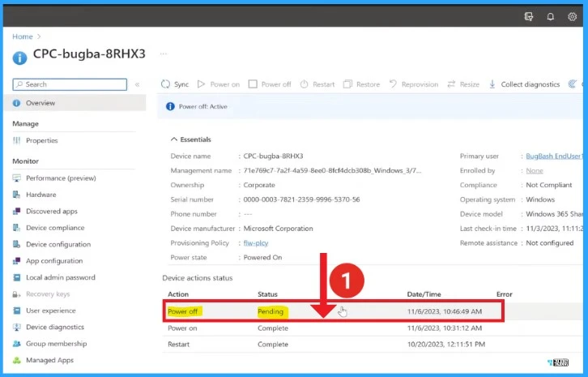Click the Status column header
Image resolution: width=588 pixels, height=377 pixels.
(267, 294)
